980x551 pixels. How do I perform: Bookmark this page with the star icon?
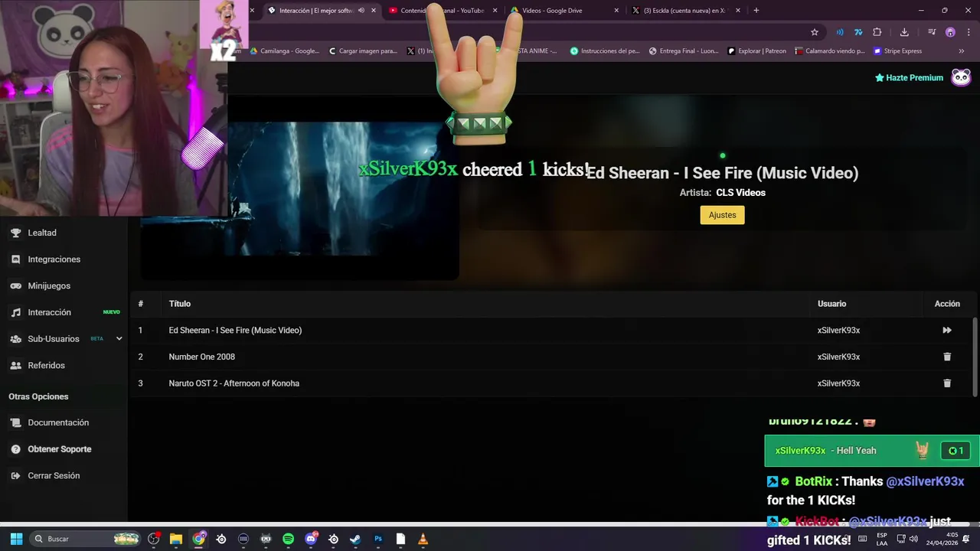click(x=815, y=32)
